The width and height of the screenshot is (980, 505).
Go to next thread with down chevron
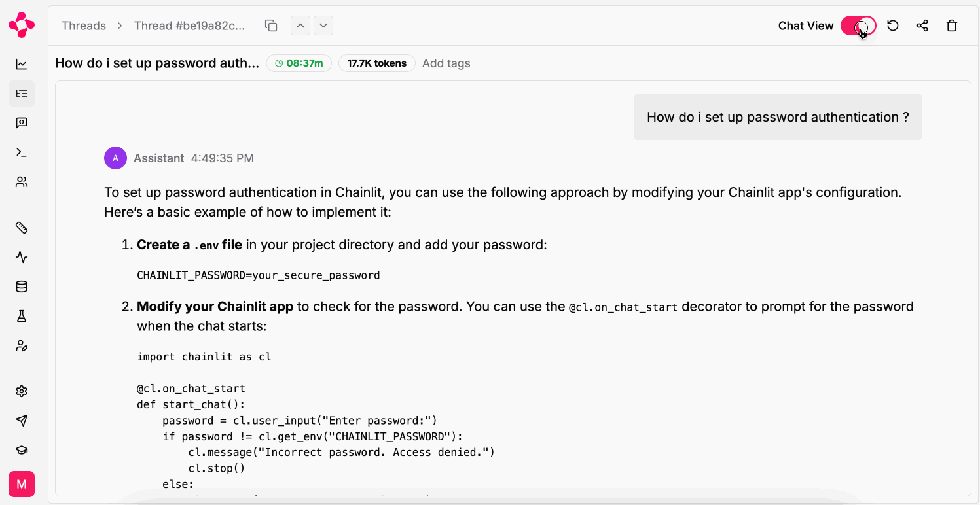coord(323,26)
